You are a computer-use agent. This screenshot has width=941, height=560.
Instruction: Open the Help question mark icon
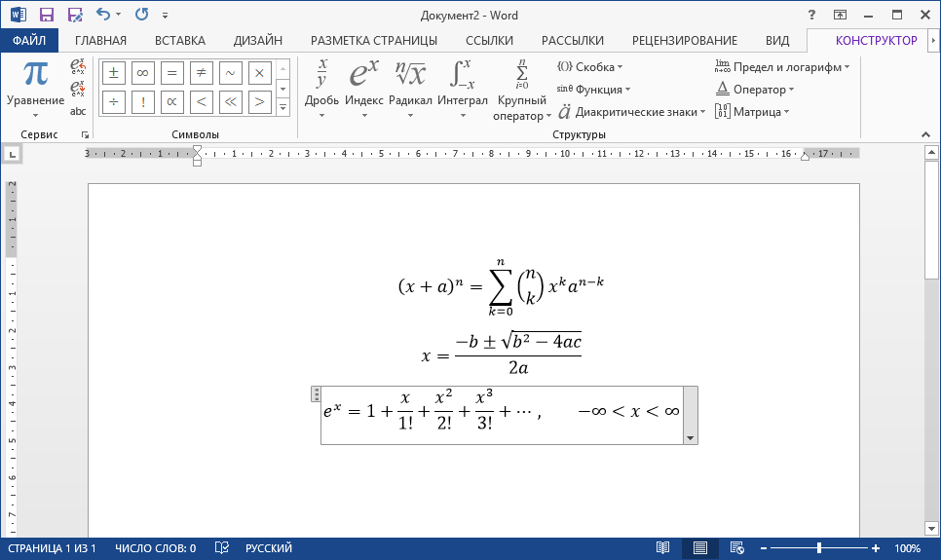click(811, 15)
